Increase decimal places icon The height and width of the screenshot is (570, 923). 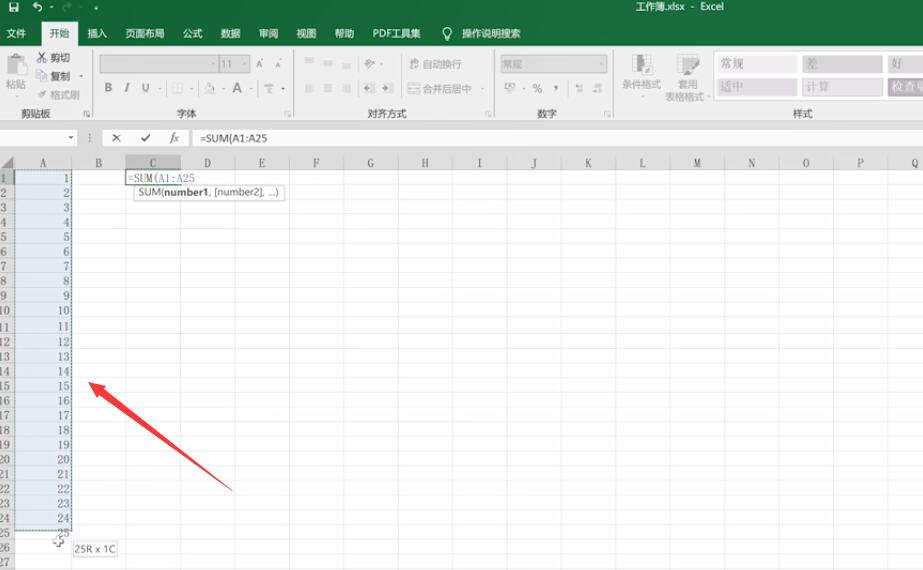click(579, 88)
